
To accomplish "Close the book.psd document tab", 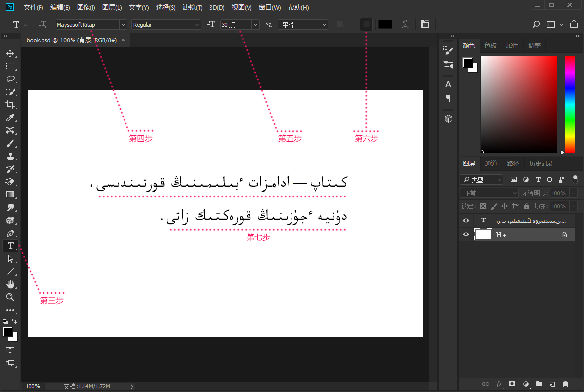I will [123, 40].
